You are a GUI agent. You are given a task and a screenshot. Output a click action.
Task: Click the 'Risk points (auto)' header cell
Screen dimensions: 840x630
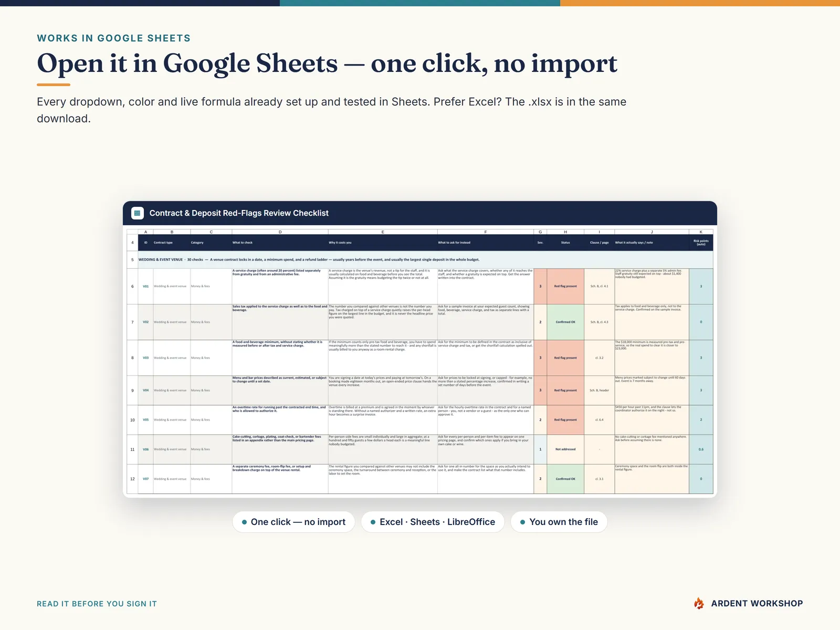[x=701, y=243]
